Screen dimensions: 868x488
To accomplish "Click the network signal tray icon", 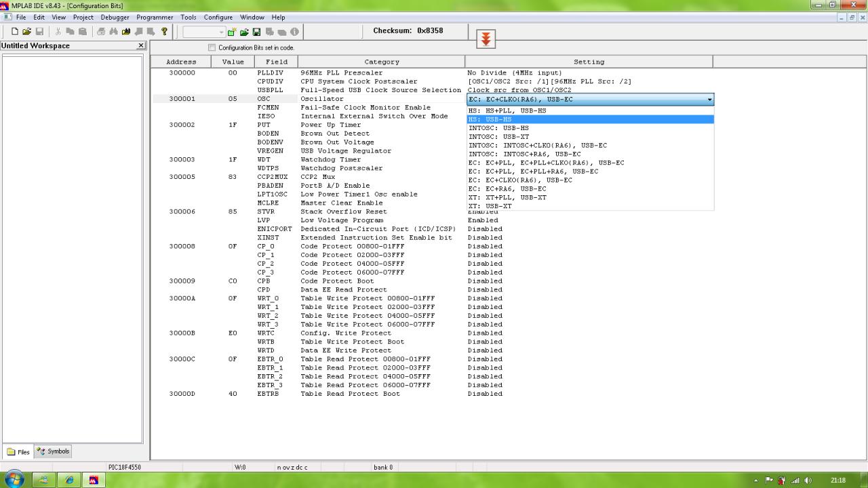I will (795, 481).
